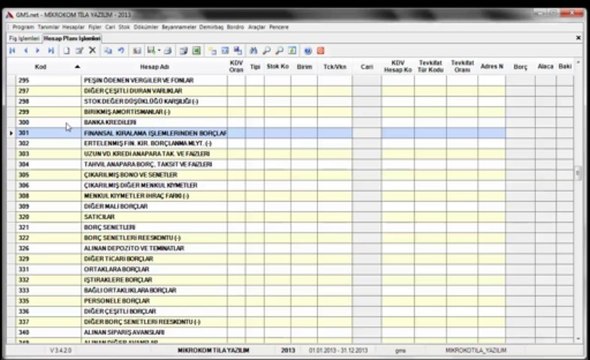Click the V3.4.2.0 version text in status bar

pos(61,350)
